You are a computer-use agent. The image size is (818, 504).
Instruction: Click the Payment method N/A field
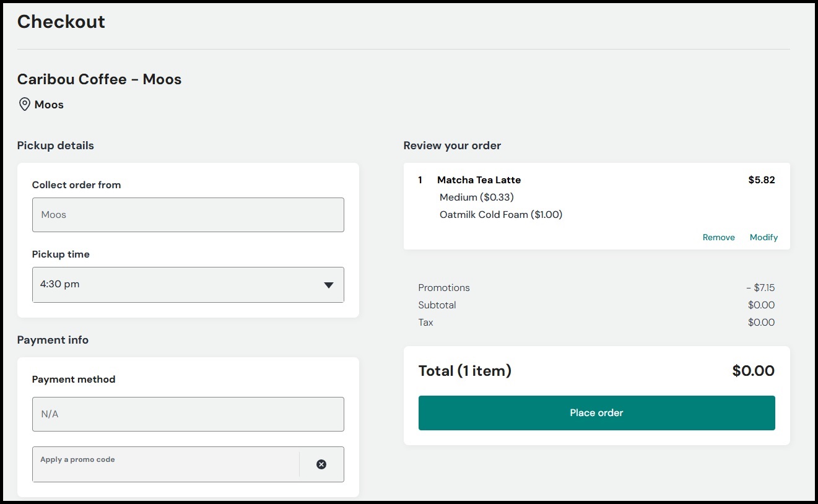188,414
